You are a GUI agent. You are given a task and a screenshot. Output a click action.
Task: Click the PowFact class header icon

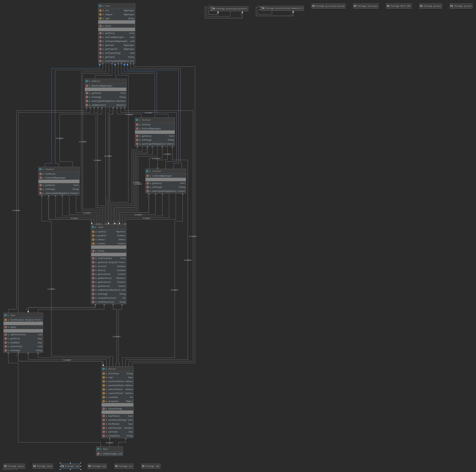coord(40,169)
